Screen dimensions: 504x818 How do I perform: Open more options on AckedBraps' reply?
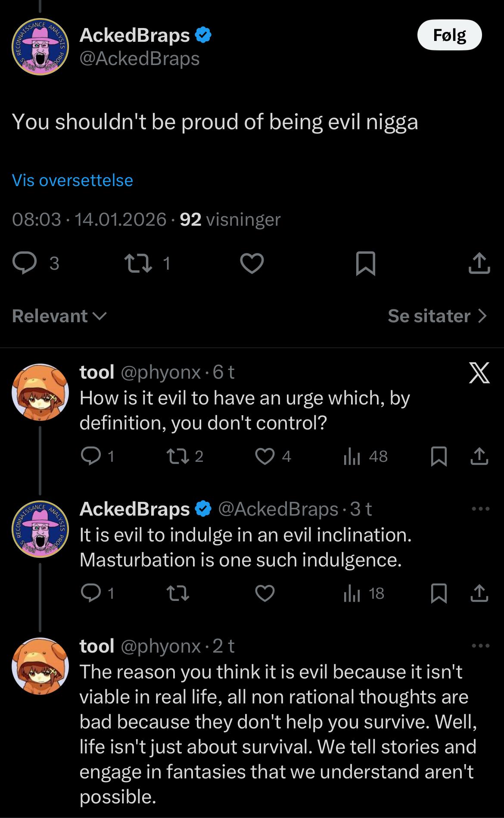[480, 509]
